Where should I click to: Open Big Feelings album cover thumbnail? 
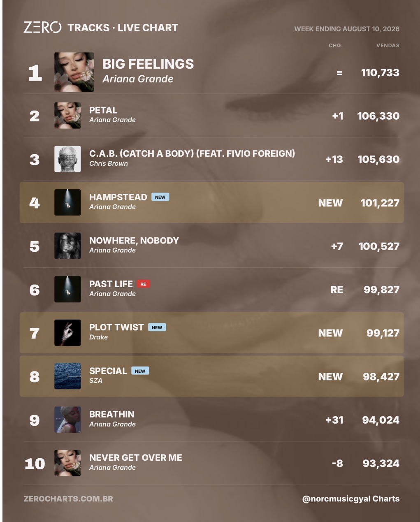[74, 72]
